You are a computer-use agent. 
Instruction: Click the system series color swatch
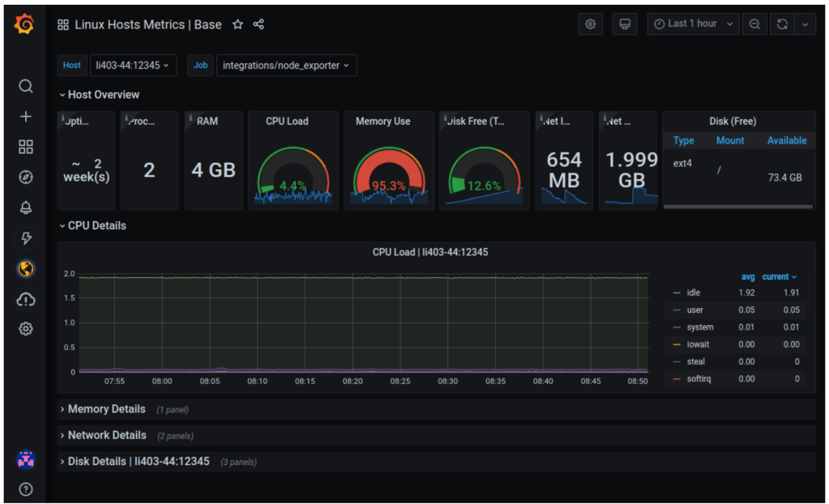click(x=677, y=327)
